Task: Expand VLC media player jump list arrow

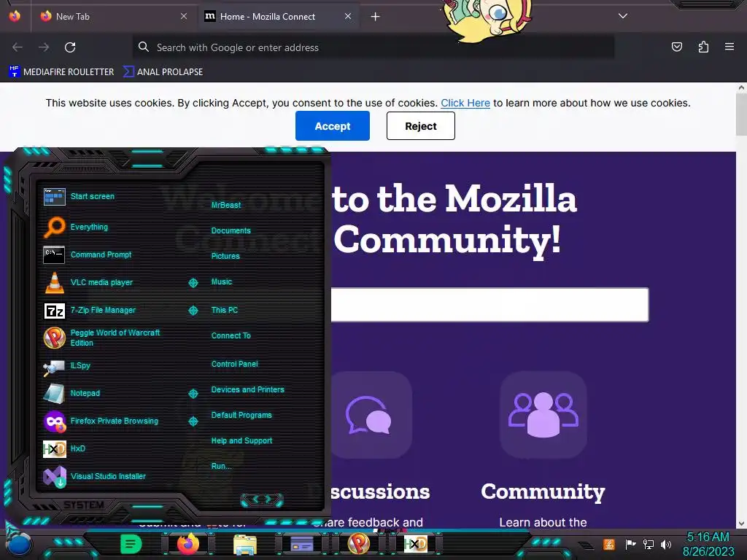Action: (193, 283)
